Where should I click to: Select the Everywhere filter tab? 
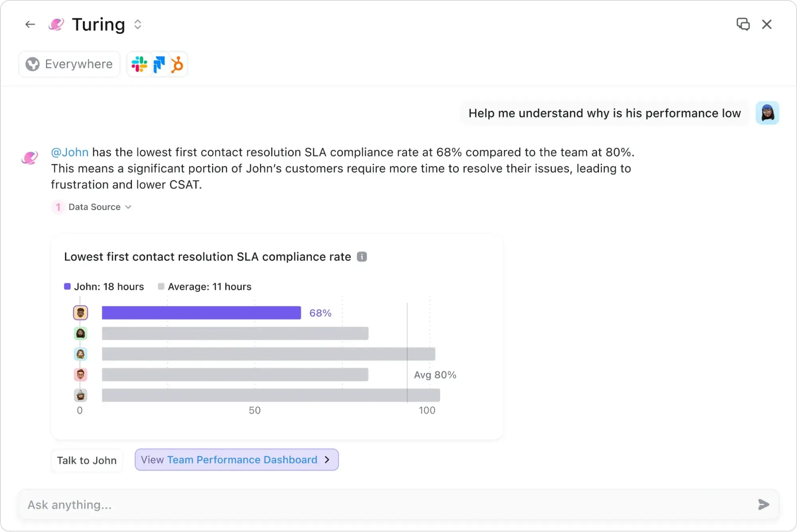click(68, 63)
